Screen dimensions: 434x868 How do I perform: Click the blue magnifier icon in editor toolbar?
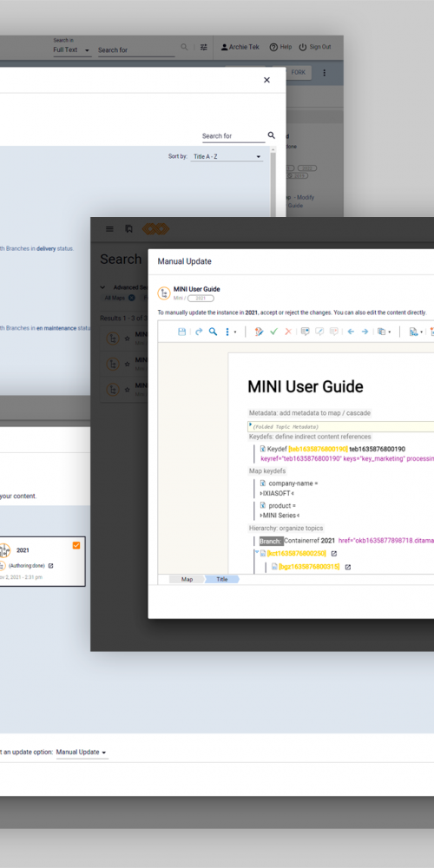[x=213, y=332]
